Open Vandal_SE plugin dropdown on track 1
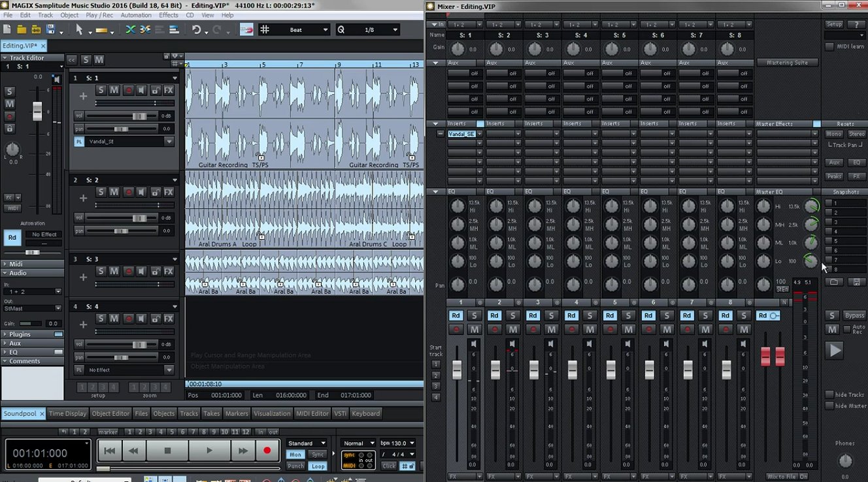Viewport: 868px width, 482px height. tap(169, 141)
